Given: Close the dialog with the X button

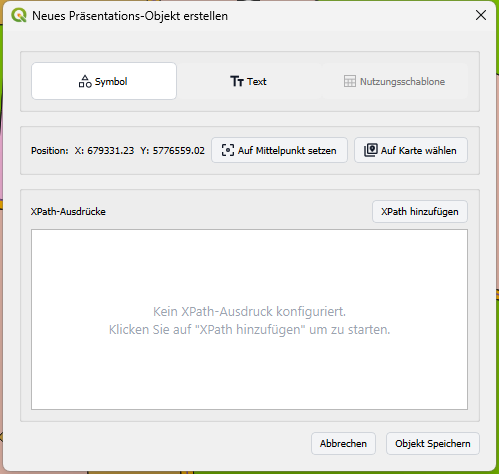Looking at the screenshot, I should click(x=481, y=15).
